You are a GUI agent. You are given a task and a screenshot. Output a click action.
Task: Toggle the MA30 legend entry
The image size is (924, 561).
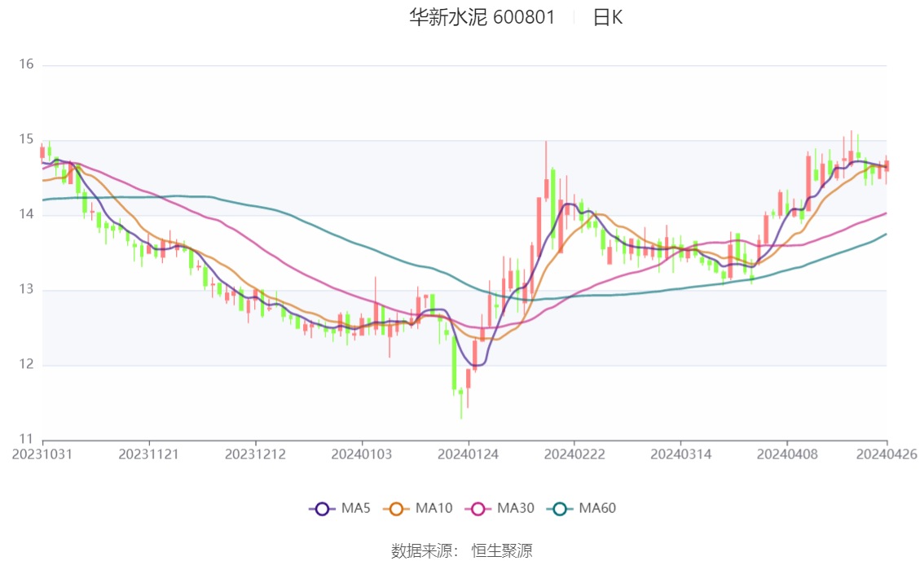click(x=499, y=508)
